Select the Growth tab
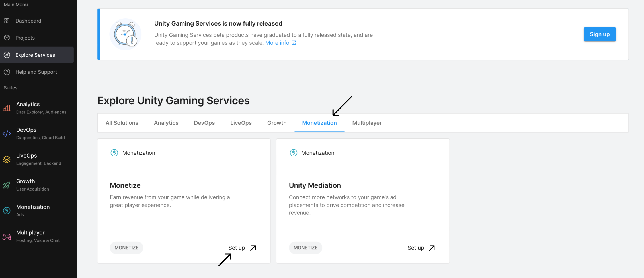Image resolution: width=644 pixels, height=278 pixels. point(277,123)
